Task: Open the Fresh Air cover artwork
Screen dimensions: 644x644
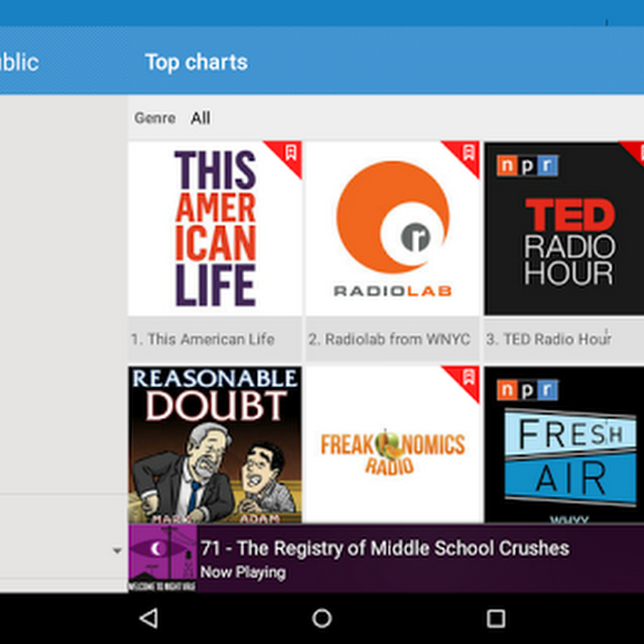Action: (564, 445)
